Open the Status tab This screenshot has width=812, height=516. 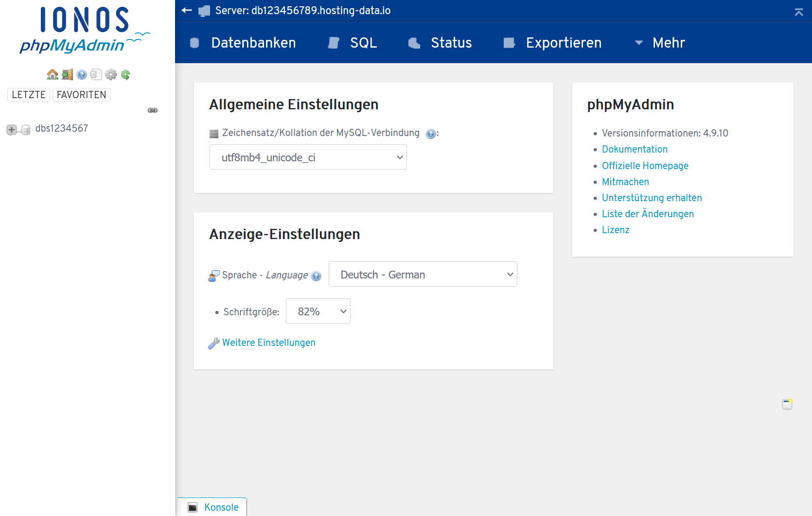[440, 43]
